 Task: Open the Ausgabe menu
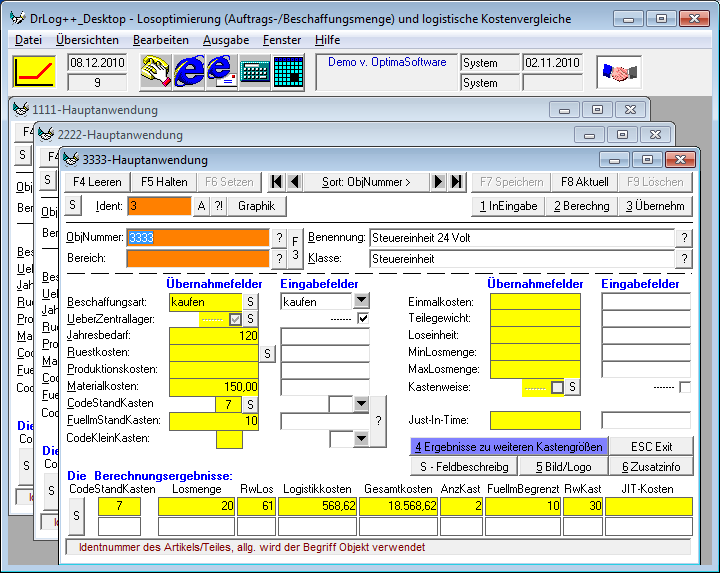pyautogui.click(x=225, y=40)
